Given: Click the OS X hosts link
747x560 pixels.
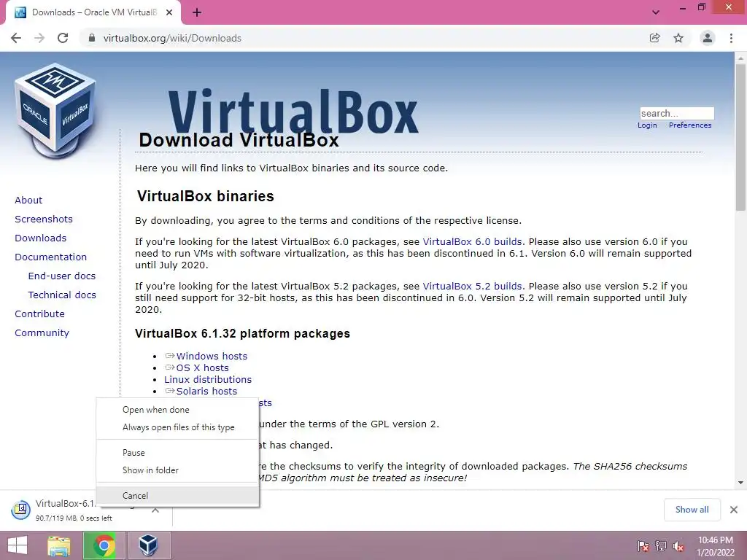Looking at the screenshot, I should tap(203, 367).
